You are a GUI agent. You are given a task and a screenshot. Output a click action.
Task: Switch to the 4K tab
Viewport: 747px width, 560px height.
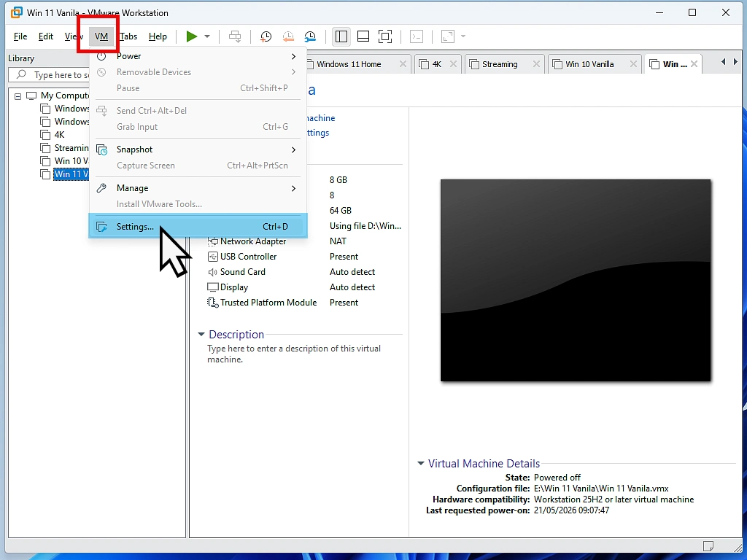437,64
